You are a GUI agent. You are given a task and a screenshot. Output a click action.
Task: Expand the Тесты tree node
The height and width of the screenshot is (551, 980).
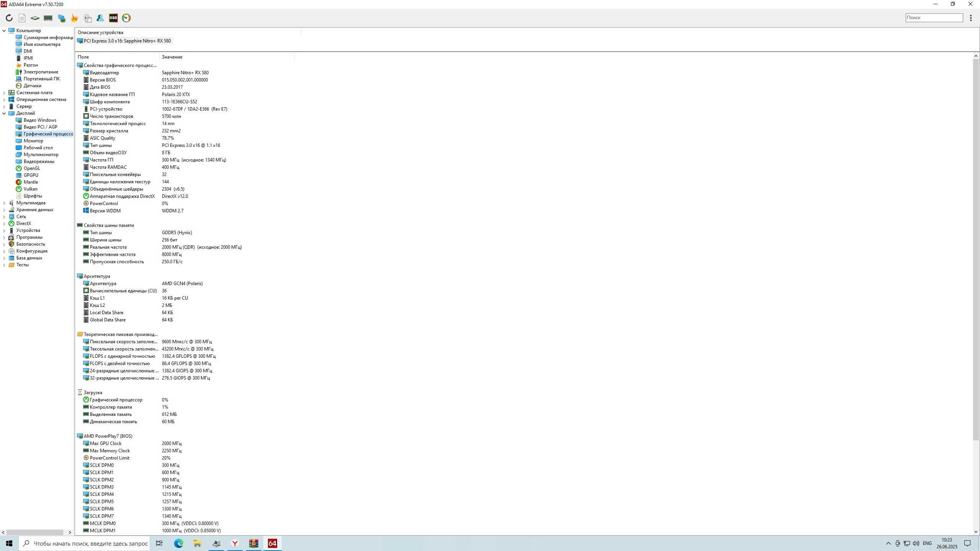[x=4, y=265]
